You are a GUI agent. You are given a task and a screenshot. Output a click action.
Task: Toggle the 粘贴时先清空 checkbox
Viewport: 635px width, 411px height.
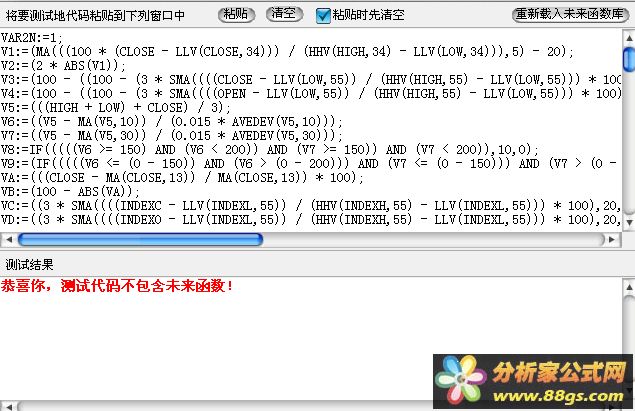point(323,15)
